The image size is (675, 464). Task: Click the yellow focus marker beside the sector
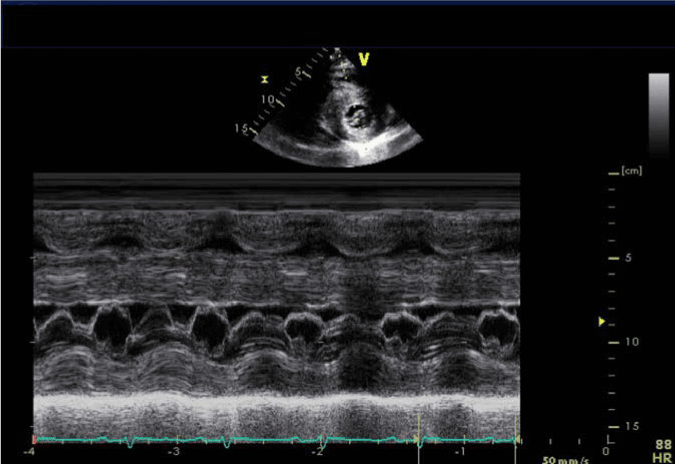pos(265,78)
